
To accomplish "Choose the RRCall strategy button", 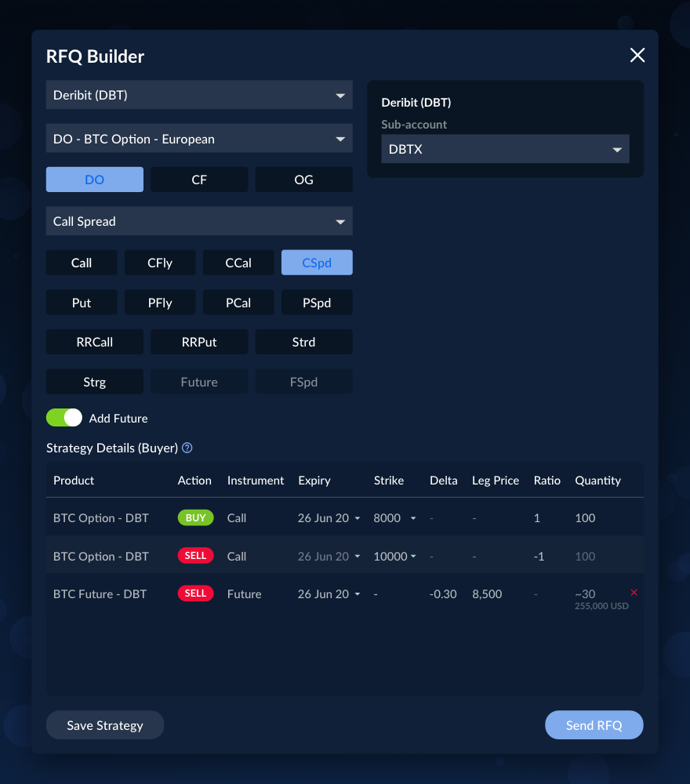I will 95,342.
